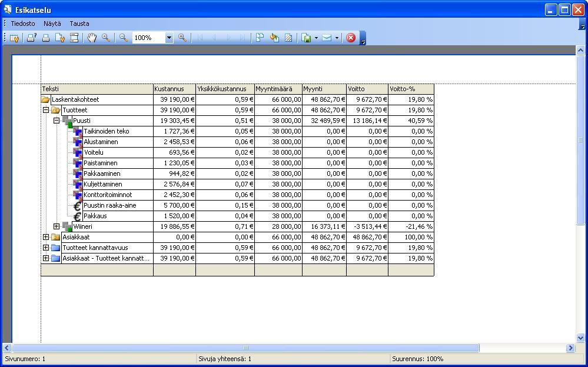This screenshot has height=367, width=588.
Task: Select the Voitelu row label
Action: [x=94, y=152]
